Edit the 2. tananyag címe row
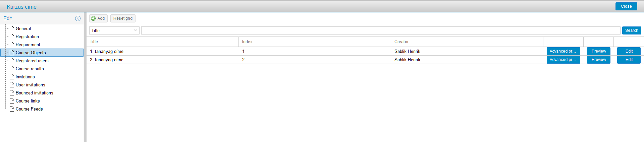The image size is (644, 142). pyautogui.click(x=629, y=60)
